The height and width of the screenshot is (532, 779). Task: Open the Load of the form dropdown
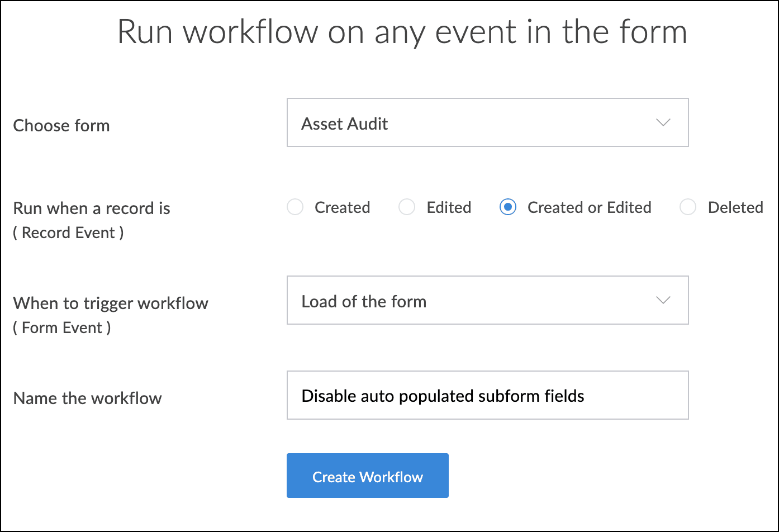coord(487,301)
